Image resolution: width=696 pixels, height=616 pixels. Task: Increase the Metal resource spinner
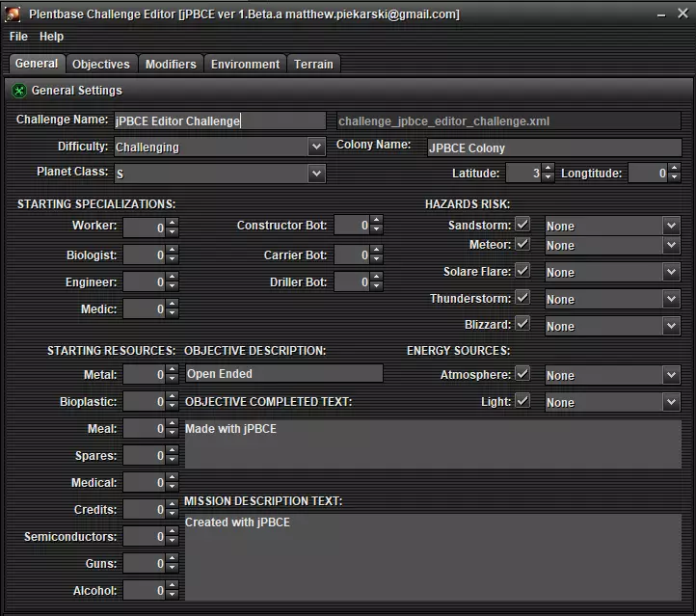[x=172, y=369]
